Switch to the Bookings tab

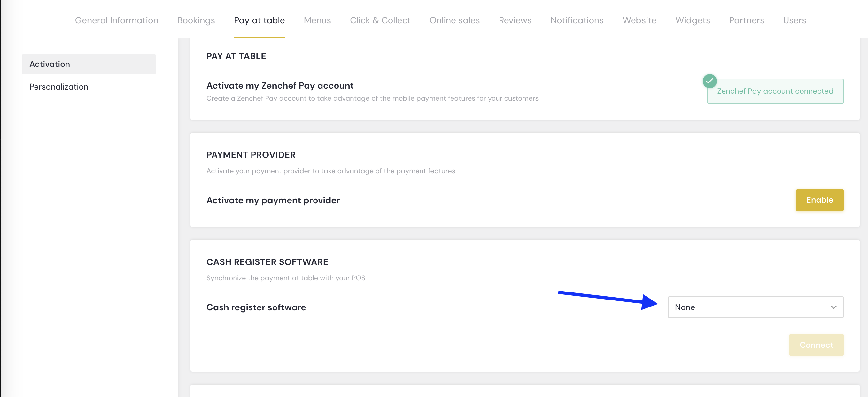(196, 20)
